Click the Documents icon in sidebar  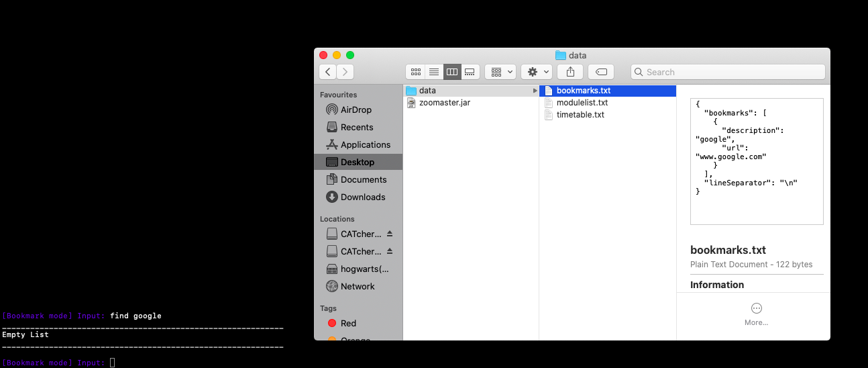331,179
